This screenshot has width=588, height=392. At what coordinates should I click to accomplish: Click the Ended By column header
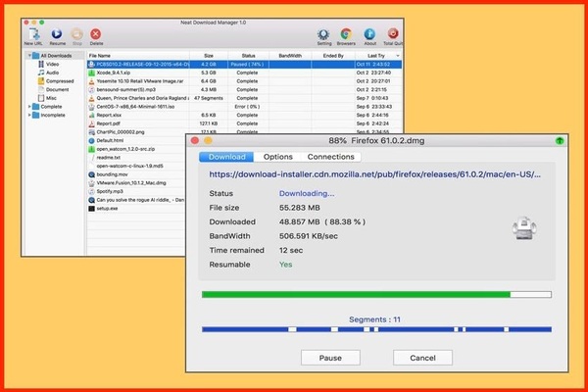[x=333, y=56]
